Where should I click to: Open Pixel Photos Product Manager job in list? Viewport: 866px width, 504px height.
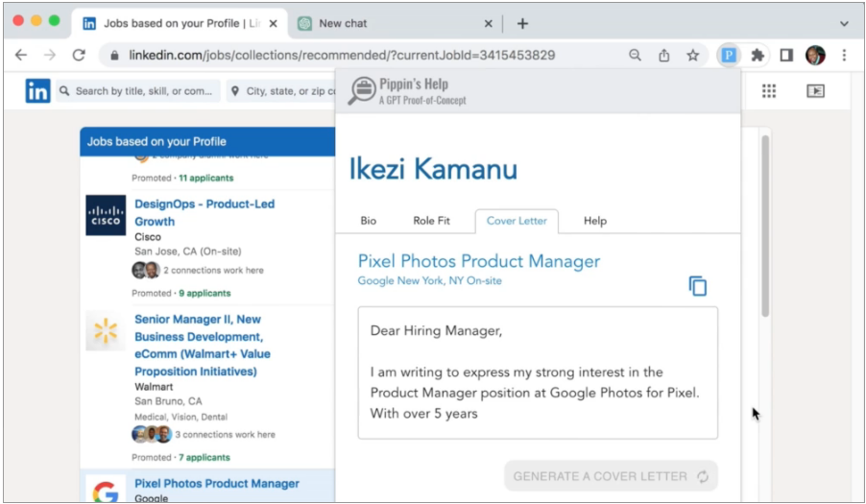217,483
